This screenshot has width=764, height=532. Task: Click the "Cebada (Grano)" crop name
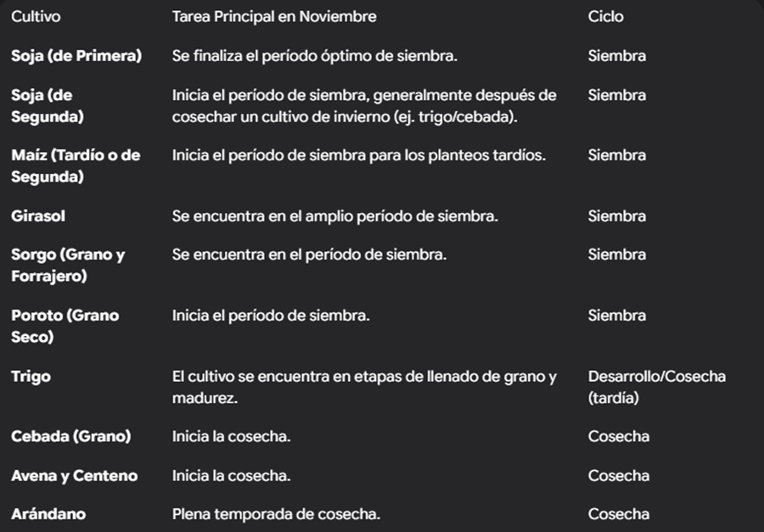point(71,437)
